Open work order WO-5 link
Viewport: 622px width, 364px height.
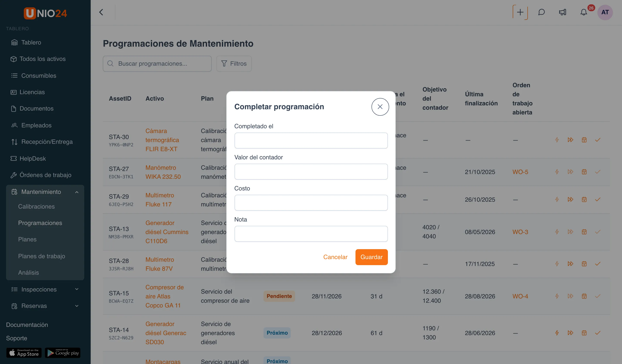point(520,172)
